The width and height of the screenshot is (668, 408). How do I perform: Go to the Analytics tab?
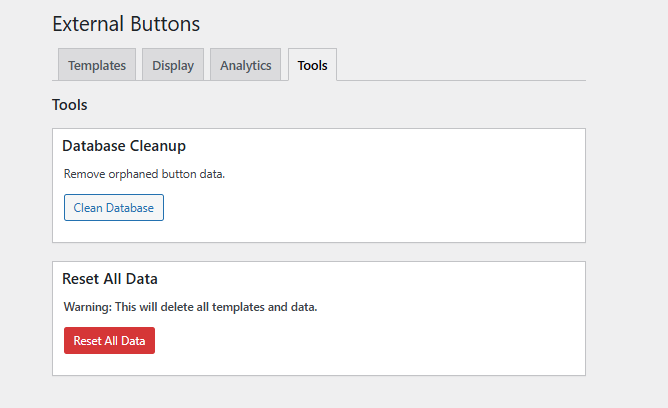[x=245, y=65]
